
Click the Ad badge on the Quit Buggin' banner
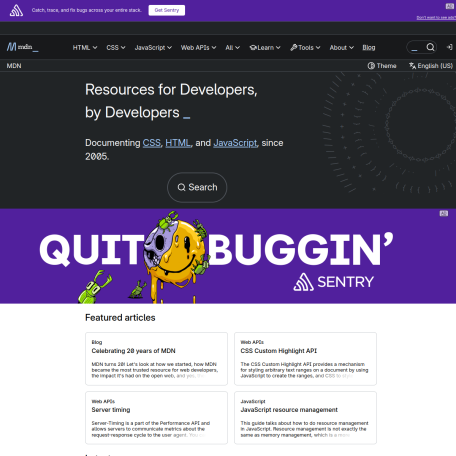tap(444, 213)
